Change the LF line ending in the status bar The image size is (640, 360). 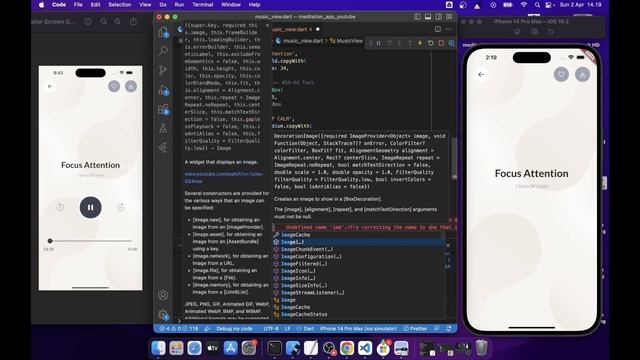(287, 329)
